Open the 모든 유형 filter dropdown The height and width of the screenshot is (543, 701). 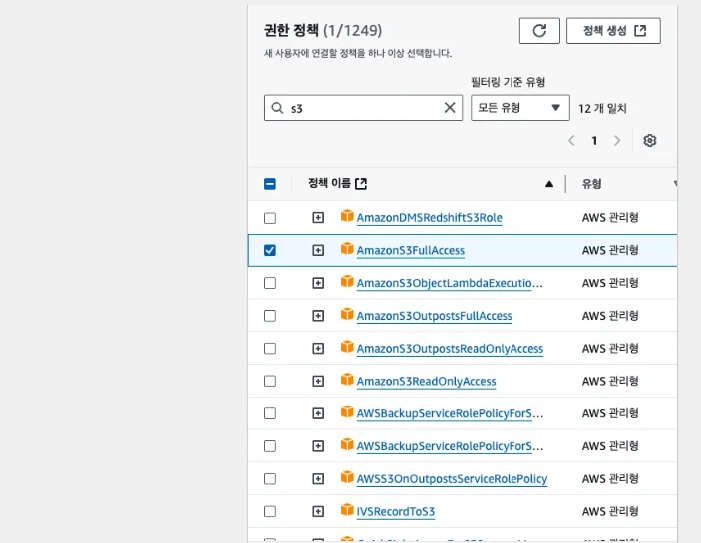520,108
